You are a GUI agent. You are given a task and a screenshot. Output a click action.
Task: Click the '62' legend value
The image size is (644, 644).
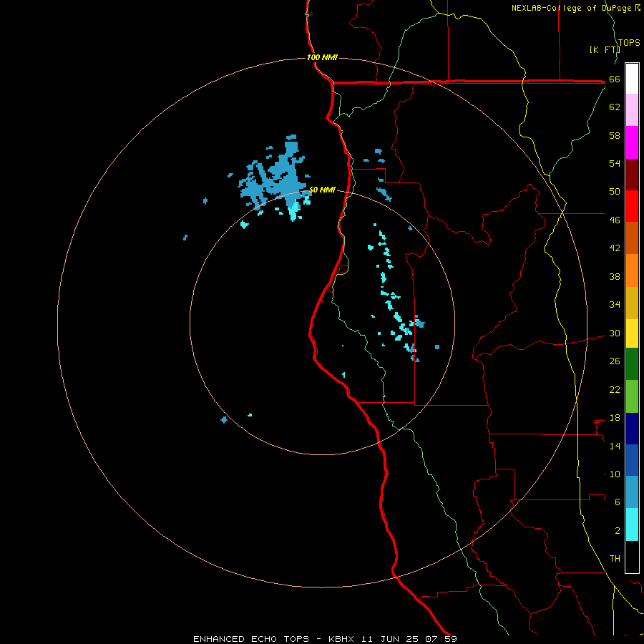[615, 107]
